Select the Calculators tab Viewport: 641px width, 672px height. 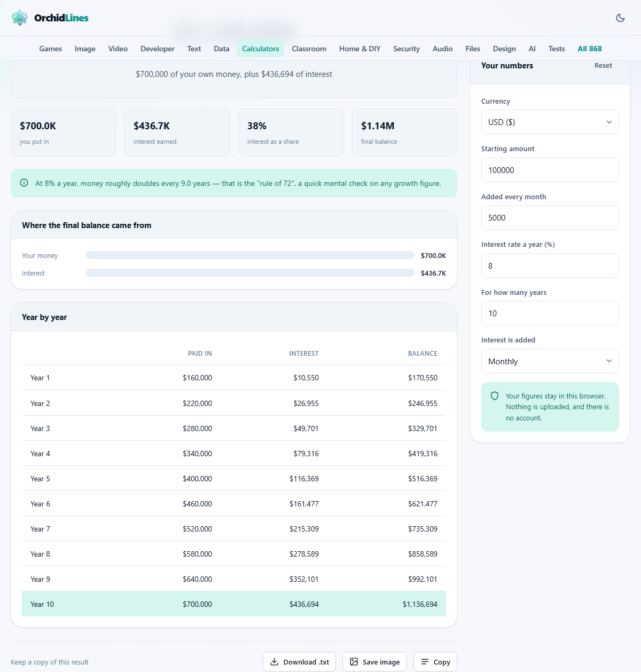pyautogui.click(x=261, y=49)
